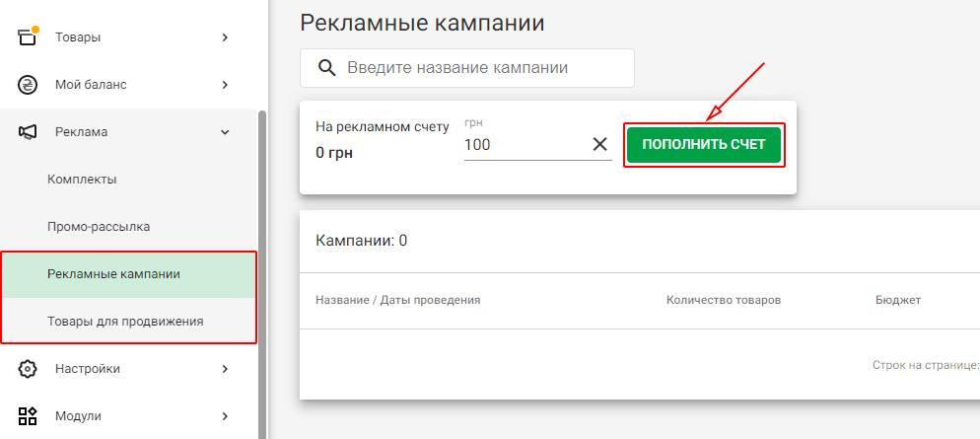Open Рекламные кампании submenu item
This screenshot has height=439, width=980.
128,274
